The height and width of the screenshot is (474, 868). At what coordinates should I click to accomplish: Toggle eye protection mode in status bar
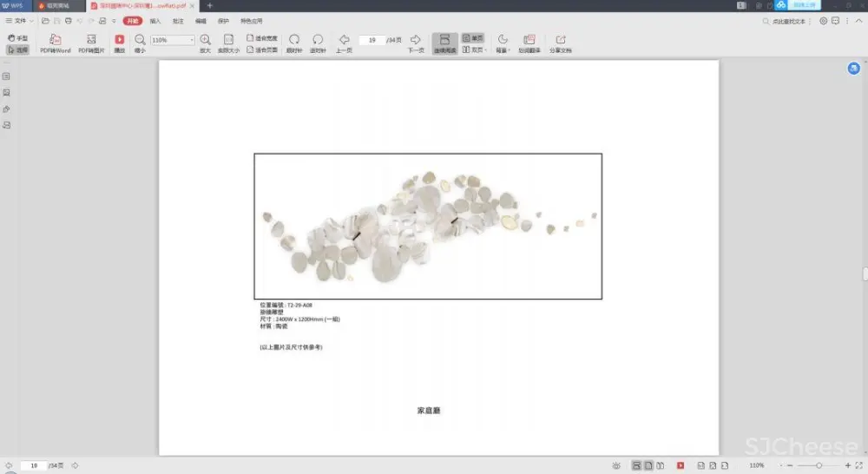point(616,465)
